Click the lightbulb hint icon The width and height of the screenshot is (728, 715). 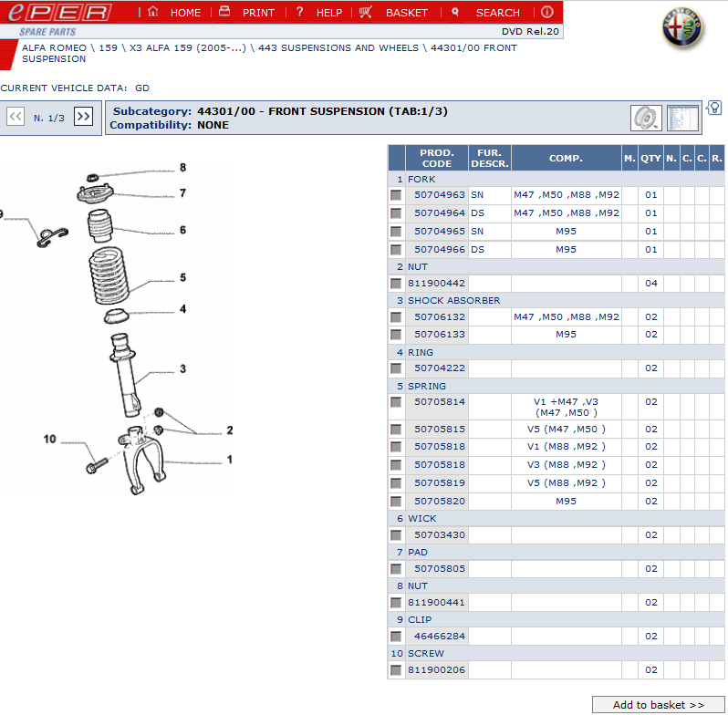click(714, 109)
